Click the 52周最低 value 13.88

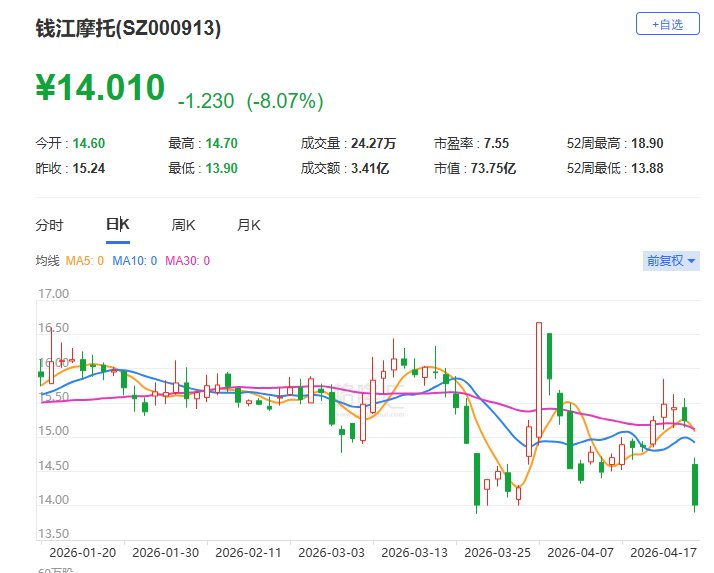(x=647, y=169)
